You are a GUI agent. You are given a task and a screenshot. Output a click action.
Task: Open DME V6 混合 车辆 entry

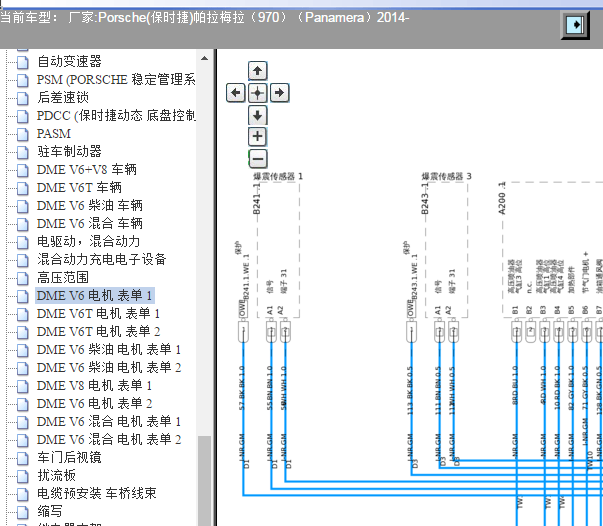[x=89, y=223]
